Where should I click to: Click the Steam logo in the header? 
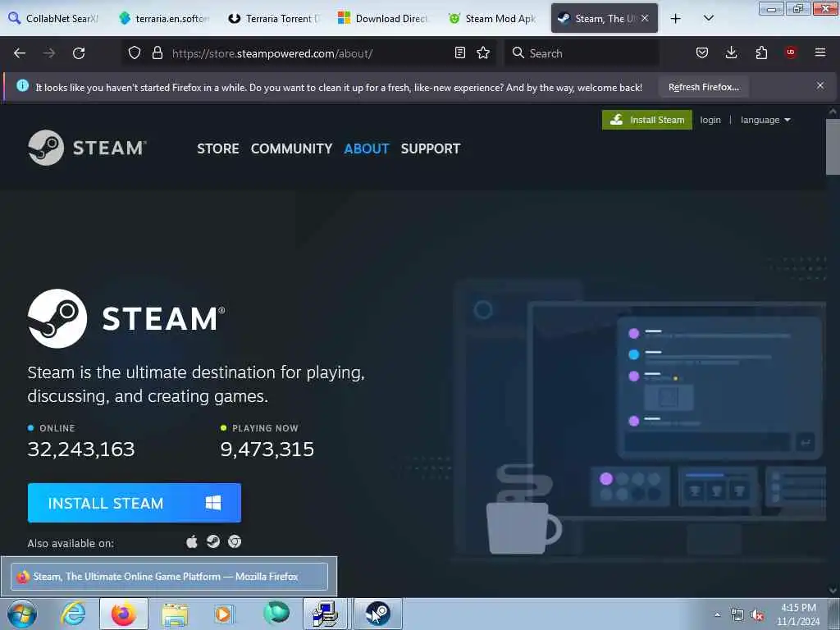87,148
